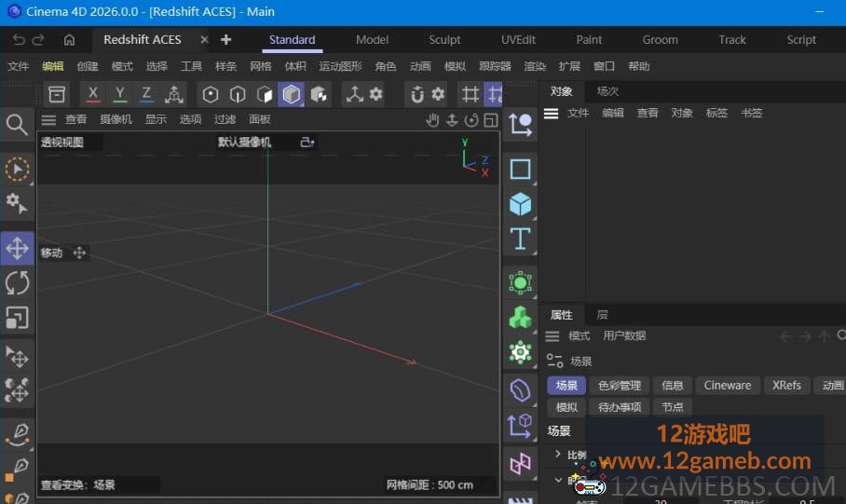846x504 pixels.
Task: Switch to the Groom layout tab
Action: [x=660, y=39]
